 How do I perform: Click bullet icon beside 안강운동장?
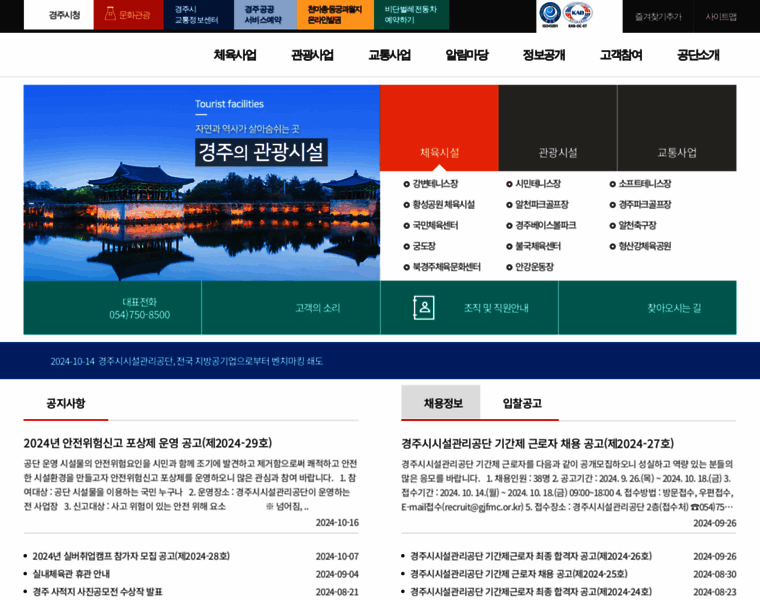tap(509, 267)
